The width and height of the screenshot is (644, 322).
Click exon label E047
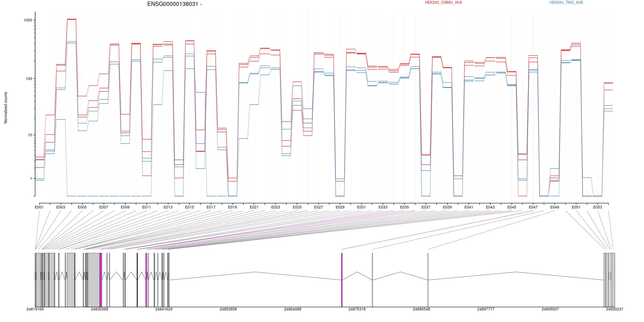pyautogui.click(x=533, y=207)
